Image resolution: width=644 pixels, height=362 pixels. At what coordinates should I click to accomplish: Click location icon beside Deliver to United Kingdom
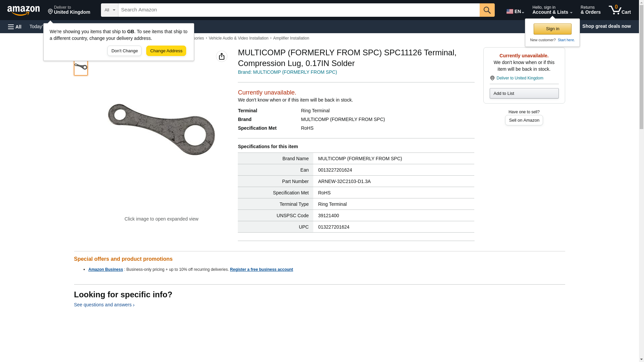tap(492, 78)
